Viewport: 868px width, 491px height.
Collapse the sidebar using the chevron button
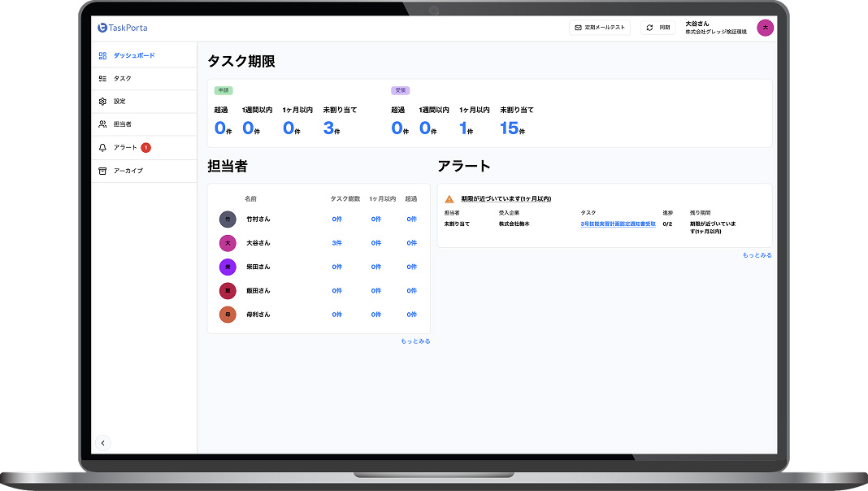[x=104, y=443]
